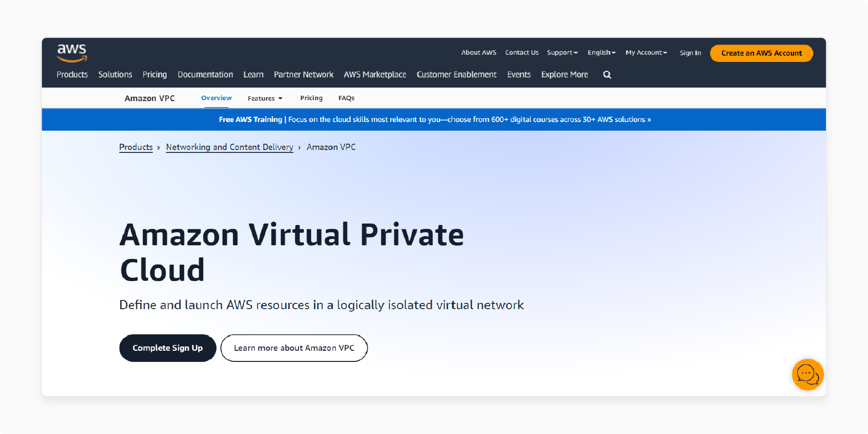868x434 pixels.
Task: Open the Customer Enablement menu
Action: [x=456, y=75]
